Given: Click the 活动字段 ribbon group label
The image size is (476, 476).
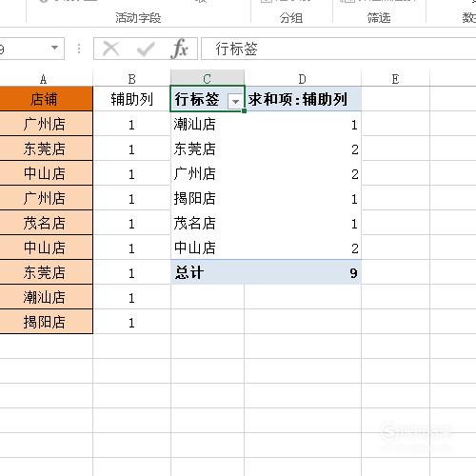Looking at the screenshot, I should pyautogui.click(x=138, y=18).
